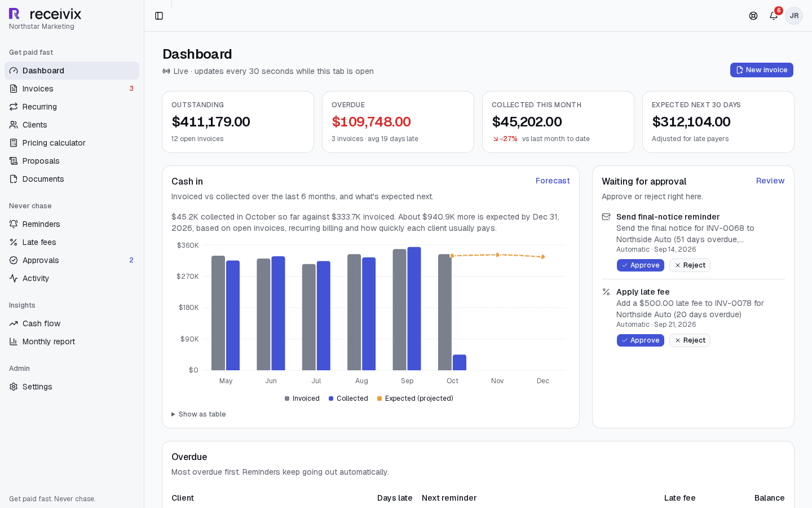812x508 pixels.
Task: Click the Balance column header
Action: (770, 498)
